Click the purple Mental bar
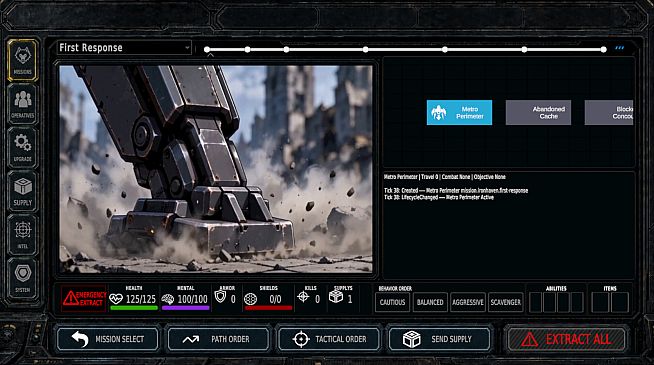654x365 pixels. 186,308
